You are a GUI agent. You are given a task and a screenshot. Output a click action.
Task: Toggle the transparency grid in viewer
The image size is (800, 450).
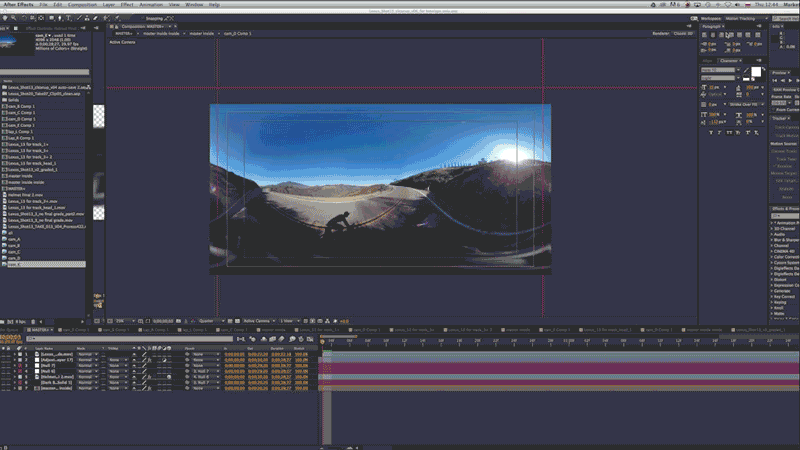tap(237, 321)
